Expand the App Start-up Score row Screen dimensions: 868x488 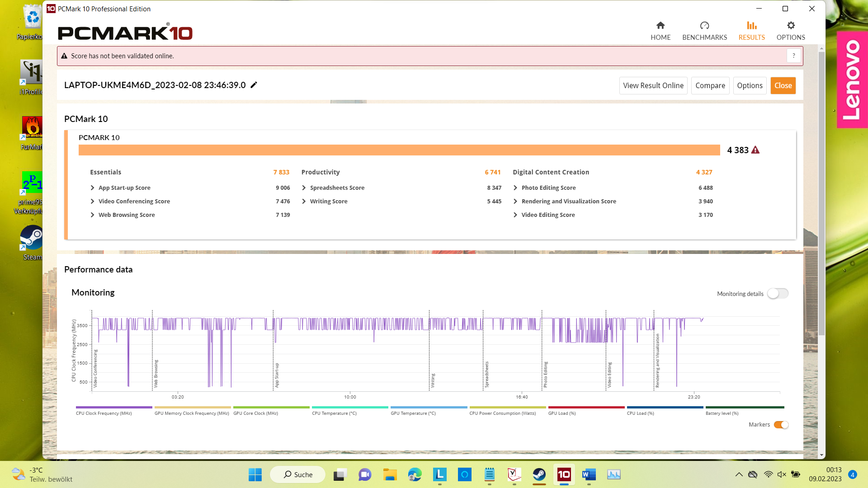point(92,188)
